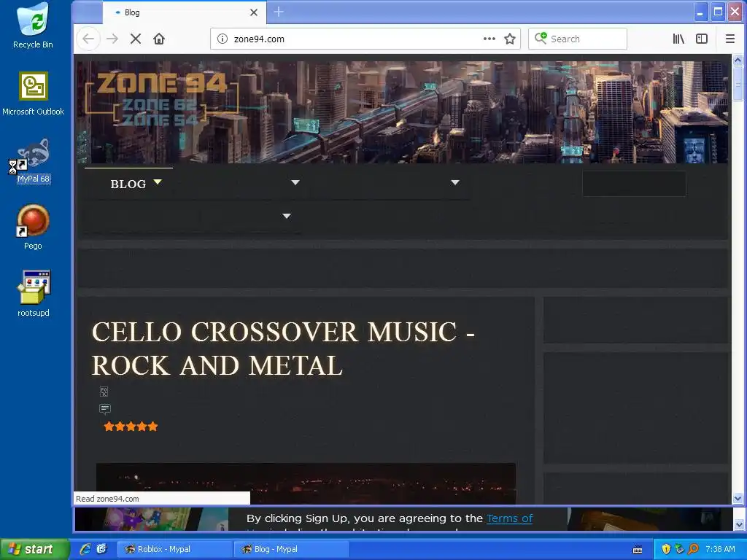Show site information for zone94.com
This screenshot has height=560, width=747.
coord(222,39)
